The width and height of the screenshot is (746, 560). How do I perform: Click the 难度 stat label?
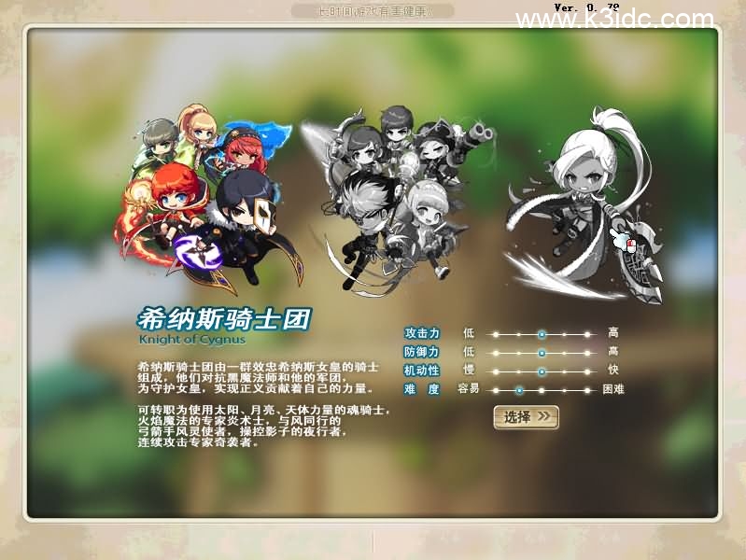point(421,388)
